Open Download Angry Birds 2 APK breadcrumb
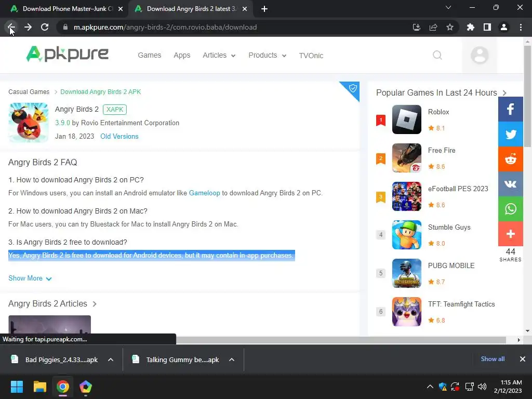 [x=100, y=92]
